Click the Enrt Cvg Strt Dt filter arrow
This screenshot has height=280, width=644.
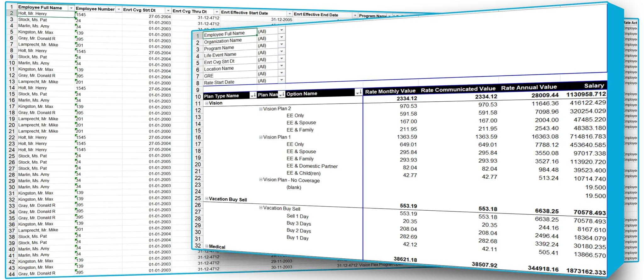(x=168, y=11)
